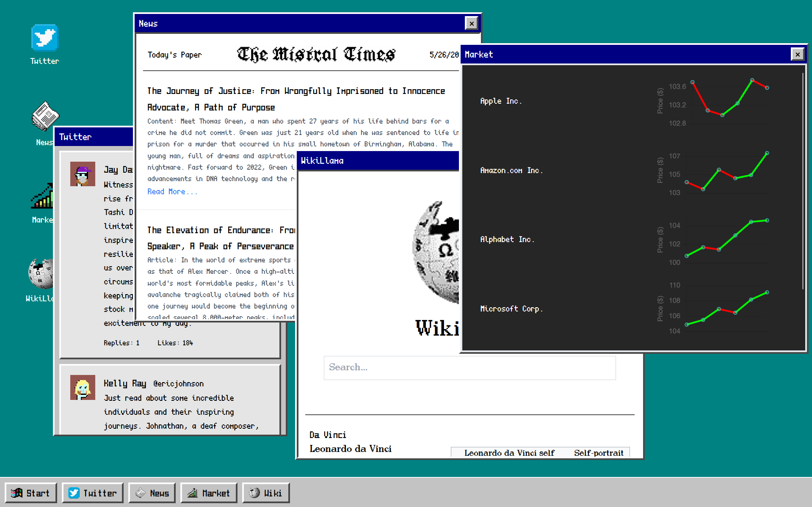This screenshot has width=812, height=507.
Task: Open the Elevation of Endurance headline
Action: tap(221, 238)
